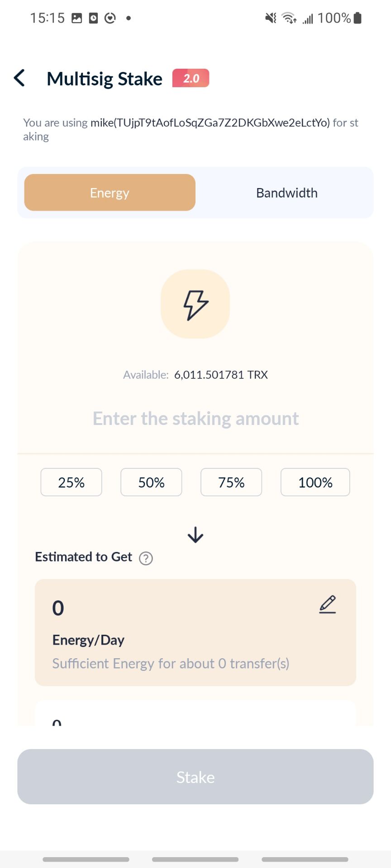Focus the staking amount input field
This screenshot has width=391, height=868.
(195, 419)
